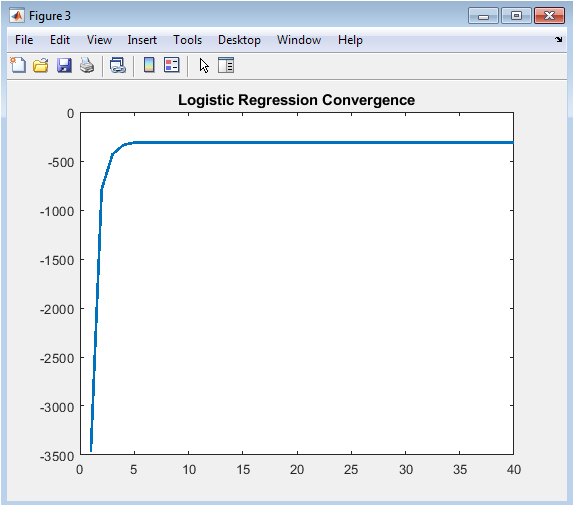Click the x-axis label 20
This screenshot has width=574, height=506.
297,469
